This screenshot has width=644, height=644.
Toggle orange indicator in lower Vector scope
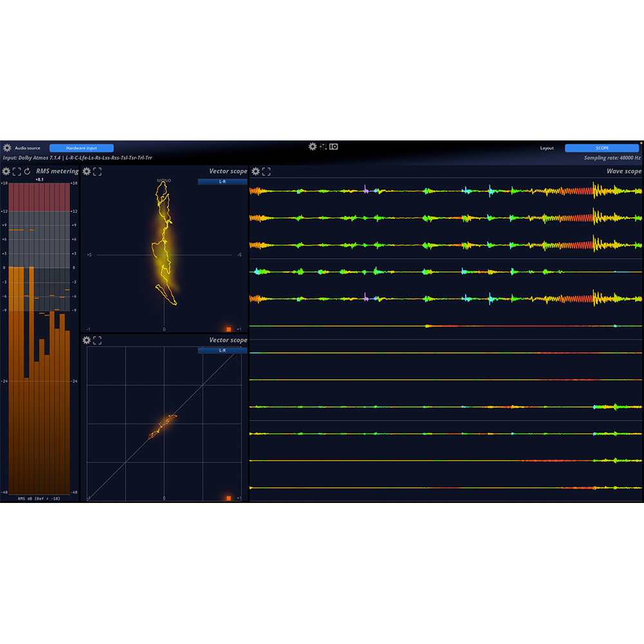(229, 498)
